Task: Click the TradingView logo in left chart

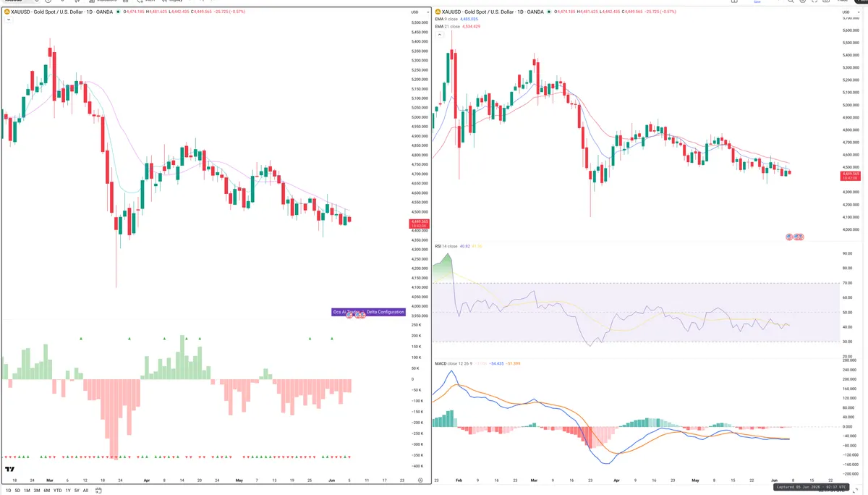Action: coord(9,470)
